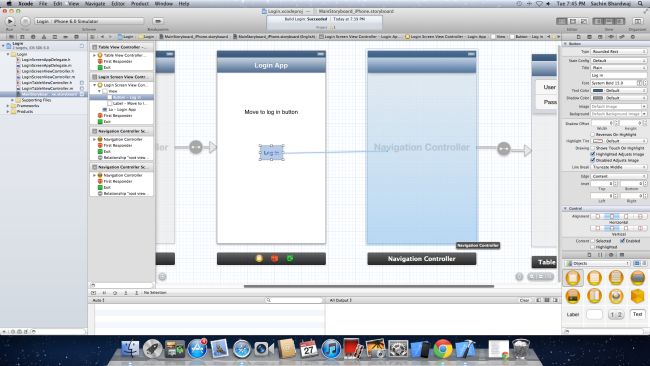
Task: Open the Title dropdown set to Plain
Action: (618, 68)
